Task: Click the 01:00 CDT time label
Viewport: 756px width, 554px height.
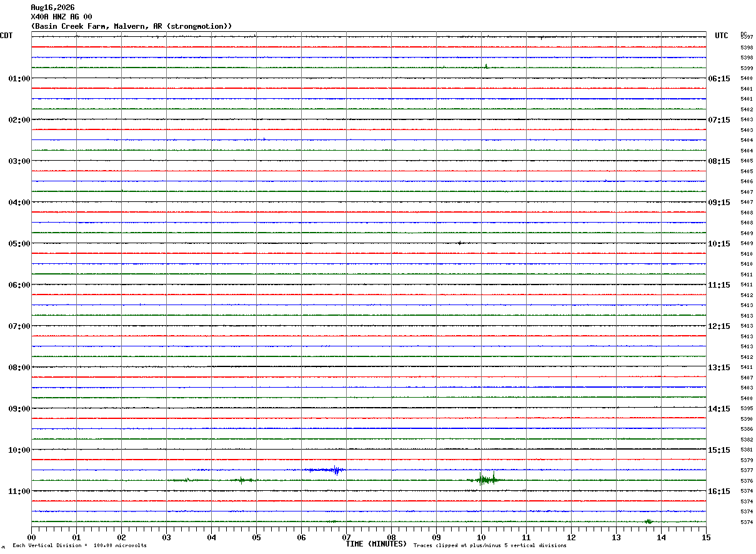Action: (x=19, y=79)
